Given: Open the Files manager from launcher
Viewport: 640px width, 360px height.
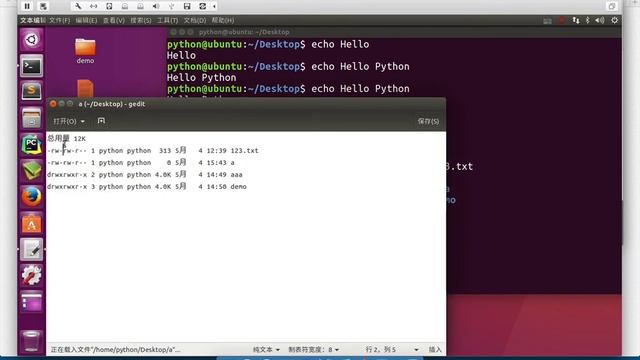Looking at the screenshot, I should (x=31, y=118).
